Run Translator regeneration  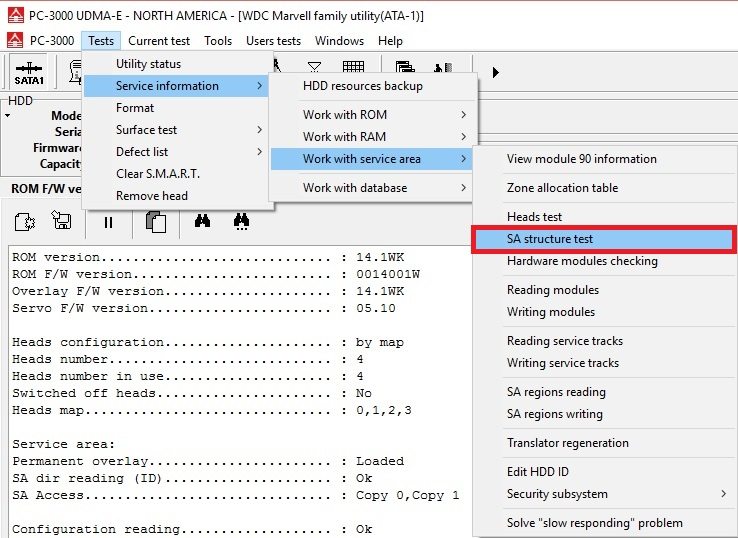point(605,443)
